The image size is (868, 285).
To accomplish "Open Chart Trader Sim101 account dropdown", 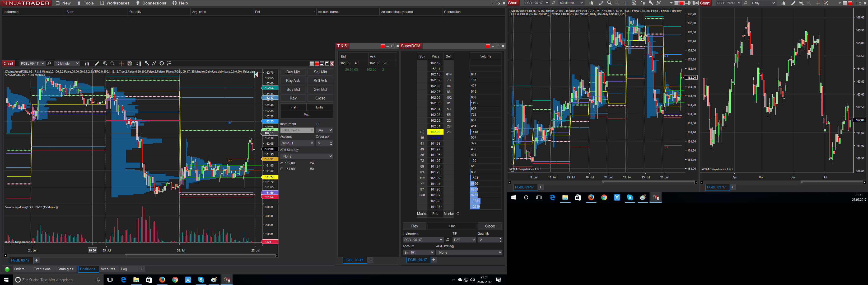I will pos(297,143).
